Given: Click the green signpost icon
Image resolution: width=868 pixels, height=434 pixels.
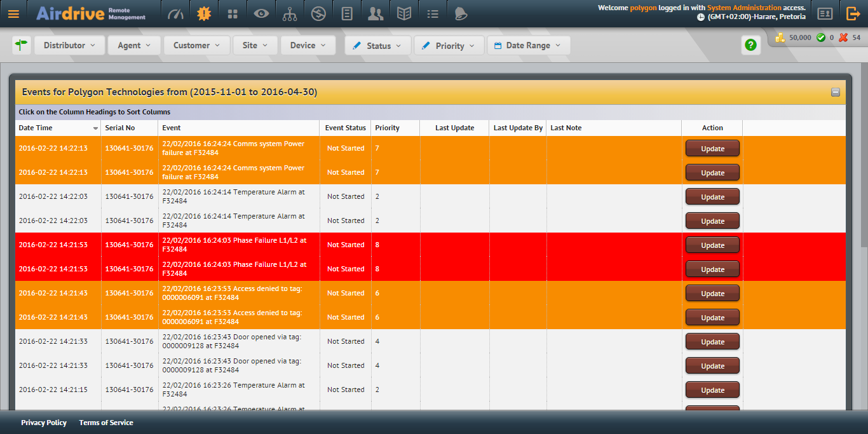Looking at the screenshot, I should [22, 45].
